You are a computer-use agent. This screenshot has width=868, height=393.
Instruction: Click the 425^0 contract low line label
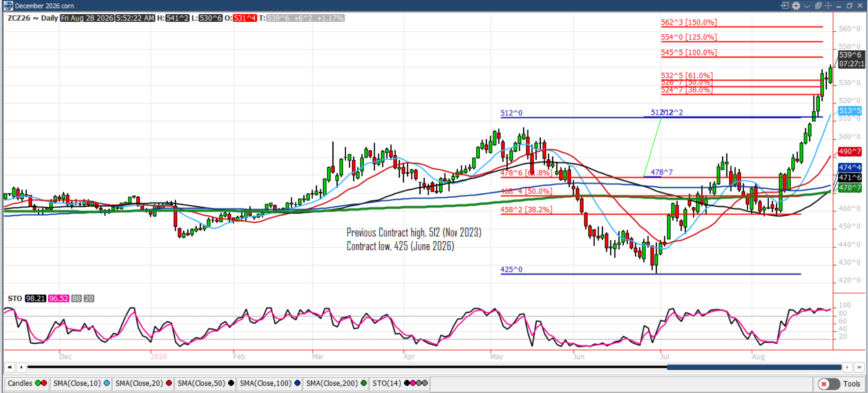tap(511, 269)
